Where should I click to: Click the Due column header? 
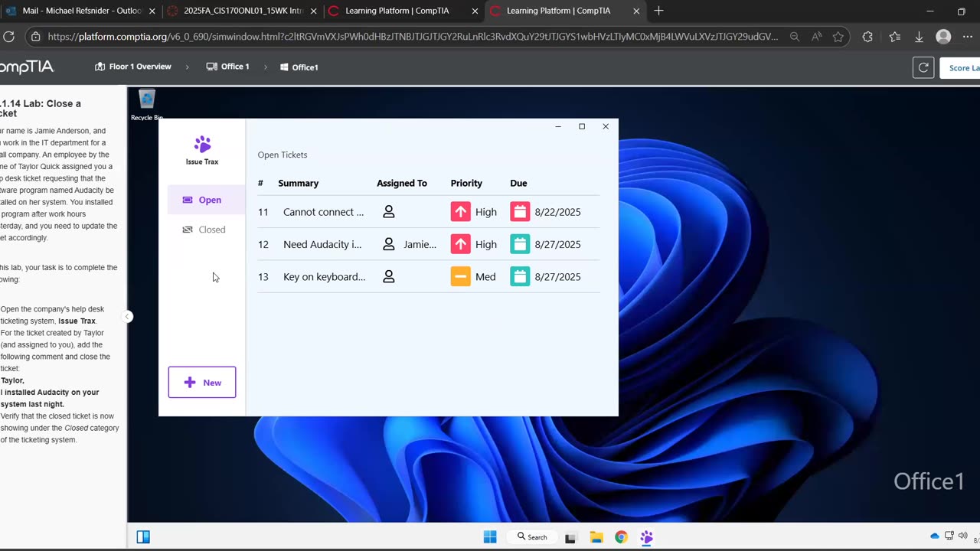(518, 183)
